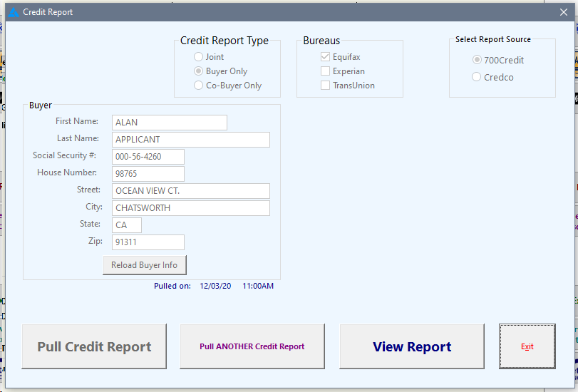
Task: Enable the TransUnion bureau checkbox
Action: click(x=326, y=86)
